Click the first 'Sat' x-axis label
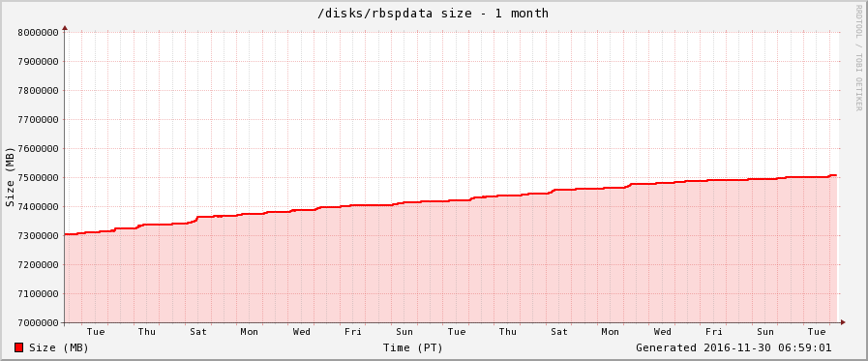Screen dimensions: 868x361 (x=198, y=332)
